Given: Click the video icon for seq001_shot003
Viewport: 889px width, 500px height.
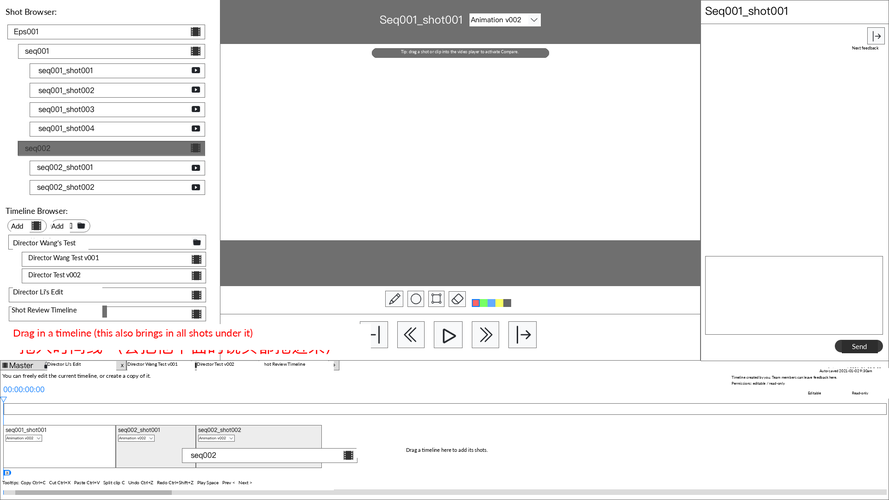Looking at the screenshot, I should (x=196, y=109).
